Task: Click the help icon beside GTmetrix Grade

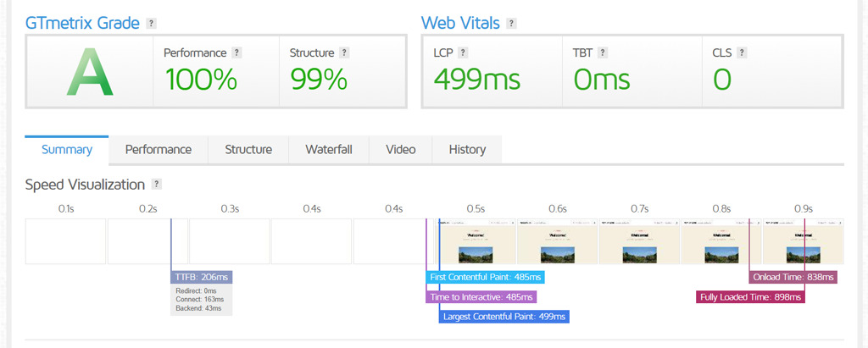Action: (x=151, y=23)
